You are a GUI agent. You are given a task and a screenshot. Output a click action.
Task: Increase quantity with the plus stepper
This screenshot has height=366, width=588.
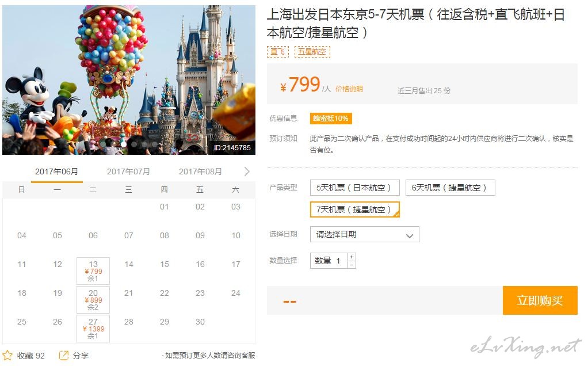tap(352, 257)
